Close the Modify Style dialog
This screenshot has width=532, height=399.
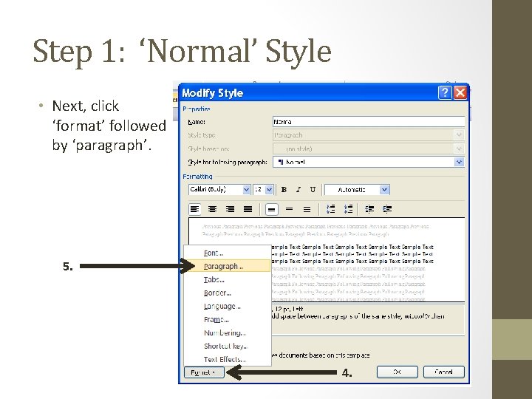click(x=460, y=92)
